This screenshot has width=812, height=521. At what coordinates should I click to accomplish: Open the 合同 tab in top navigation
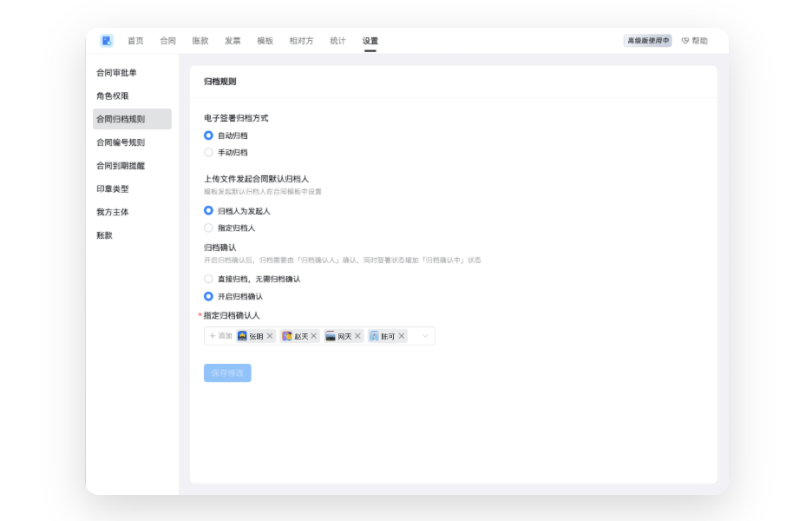point(167,41)
